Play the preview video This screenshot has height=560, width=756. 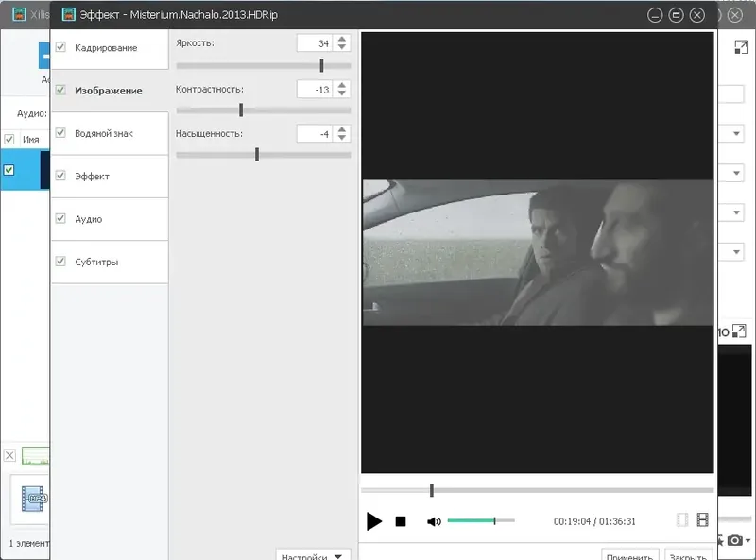374,521
